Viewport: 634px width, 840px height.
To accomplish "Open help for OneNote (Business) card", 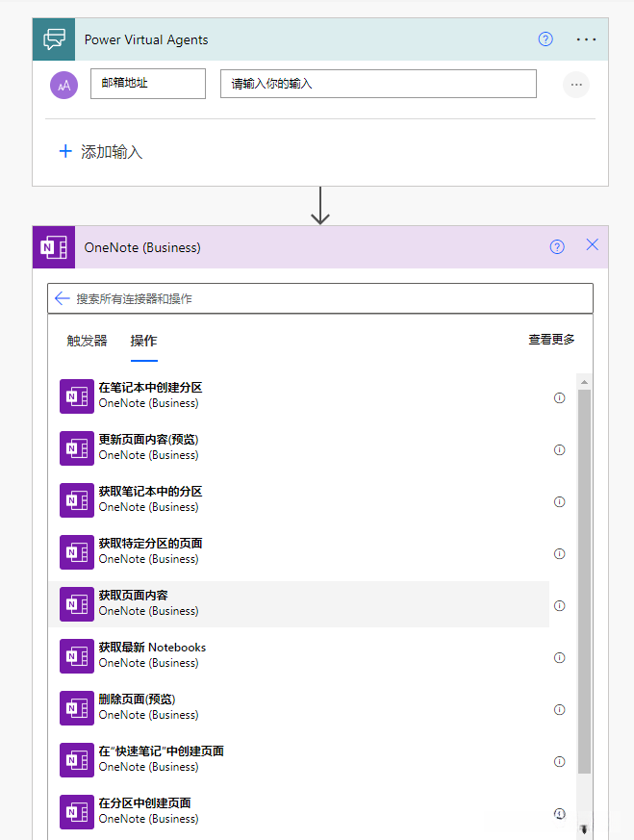I will coord(557,247).
